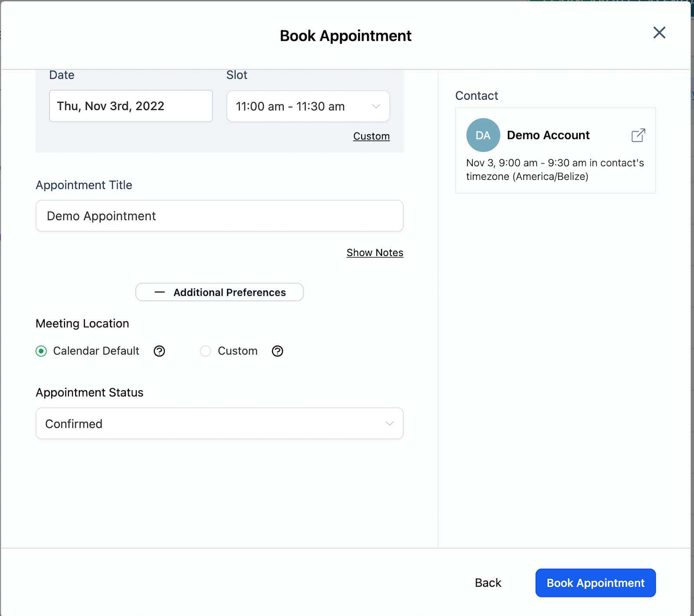Click the Meeting Location heading
This screenshot has width=694, height=616.
[82, 324]
